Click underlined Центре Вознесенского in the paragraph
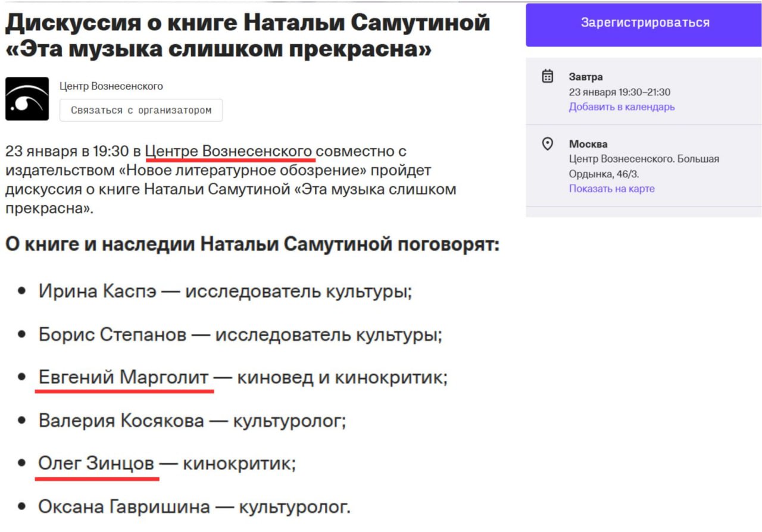 coord(230,151)
